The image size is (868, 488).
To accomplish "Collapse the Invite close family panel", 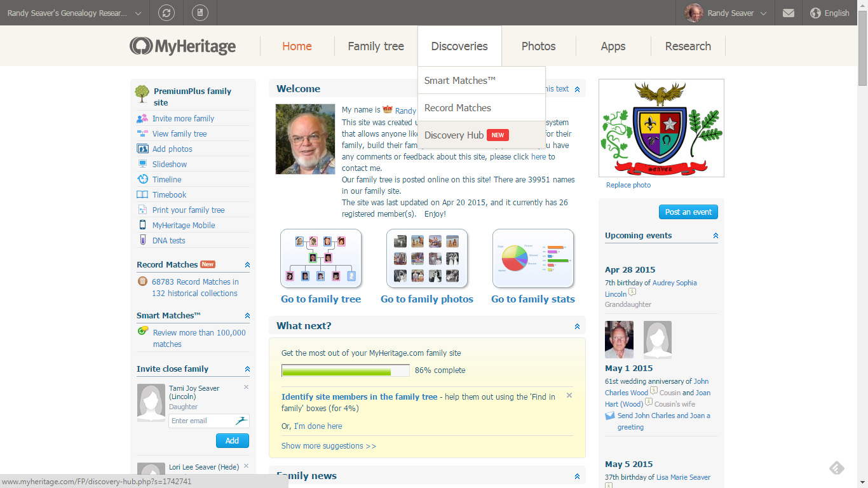I will [x=247, y=369].
